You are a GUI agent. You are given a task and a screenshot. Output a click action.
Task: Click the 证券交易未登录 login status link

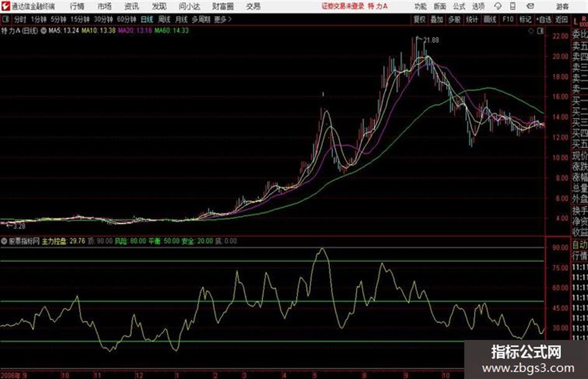(x=343, y=6)
